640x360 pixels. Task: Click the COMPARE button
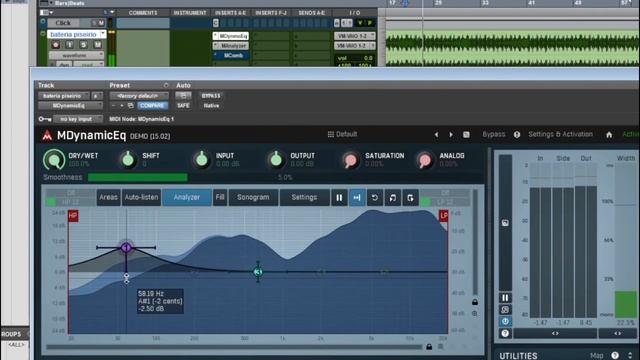[x=152, y=106]
